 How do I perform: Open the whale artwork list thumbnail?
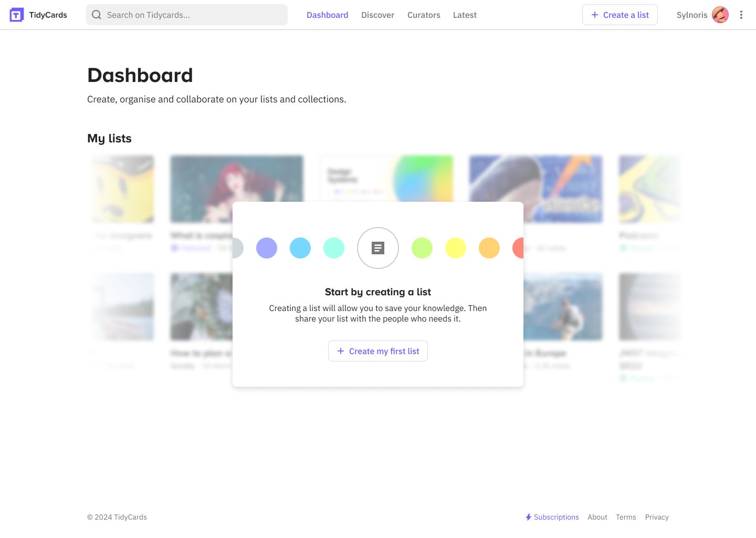(536, 179)
